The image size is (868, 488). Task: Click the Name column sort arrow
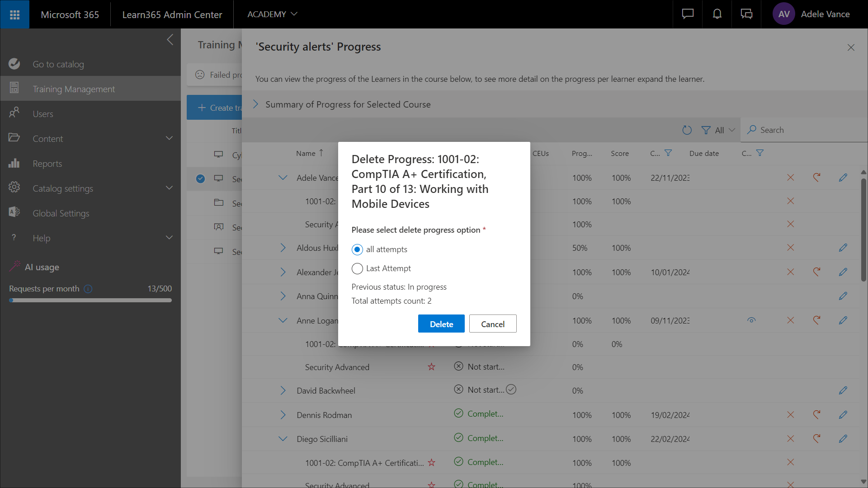click(x=321, y=153)
